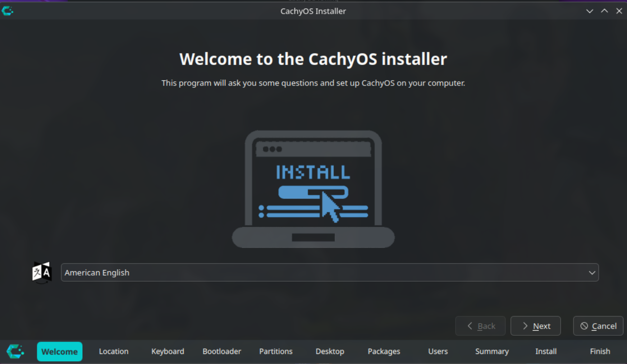Cancel the installation
The width and height of the screenshot is (627, 364).
tap(598, 326)
